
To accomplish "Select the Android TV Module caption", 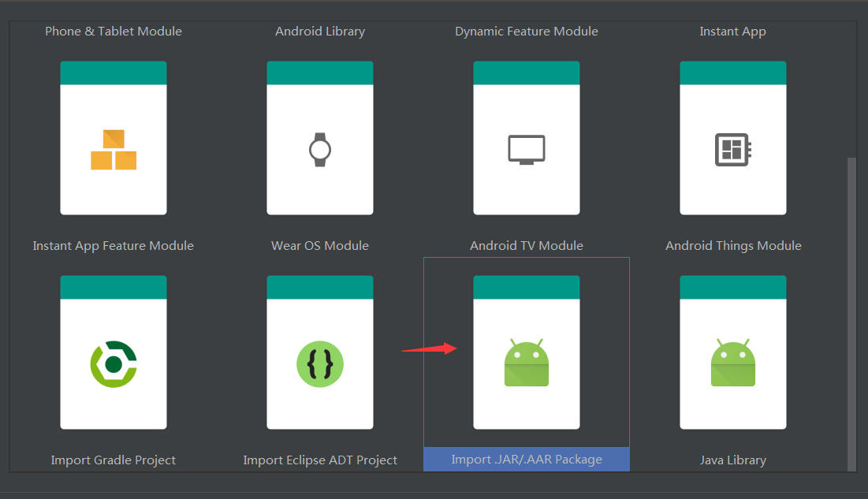I will coord(527,246).
